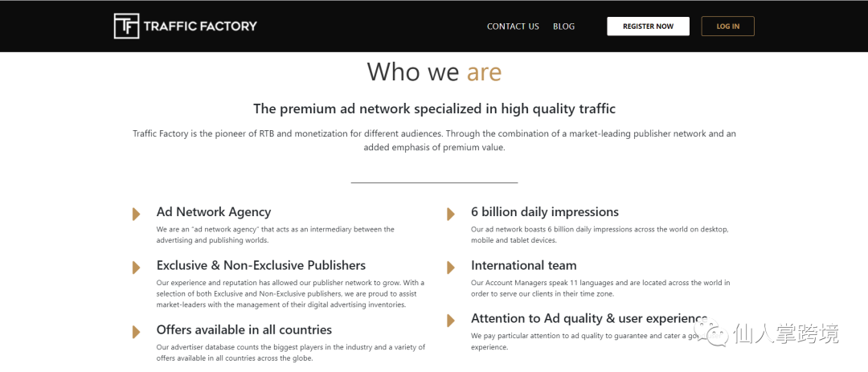Select the Exclusive & Non-Exclusive Publishers heading
Screen dimensions: 868x372
[261, 265]
